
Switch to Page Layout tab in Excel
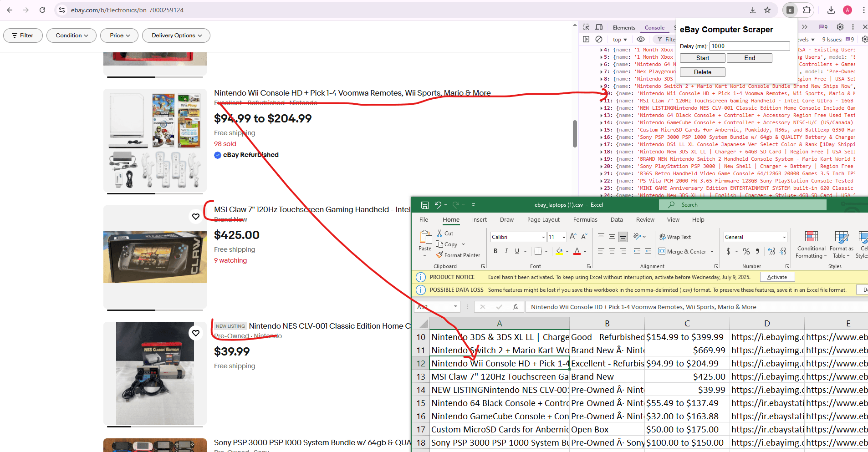(x=543, y=220)
